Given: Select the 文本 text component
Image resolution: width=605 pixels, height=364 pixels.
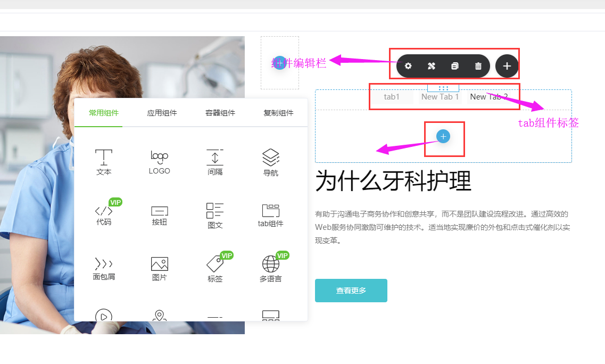Looking at the screenshot, I should pos(104,162).
